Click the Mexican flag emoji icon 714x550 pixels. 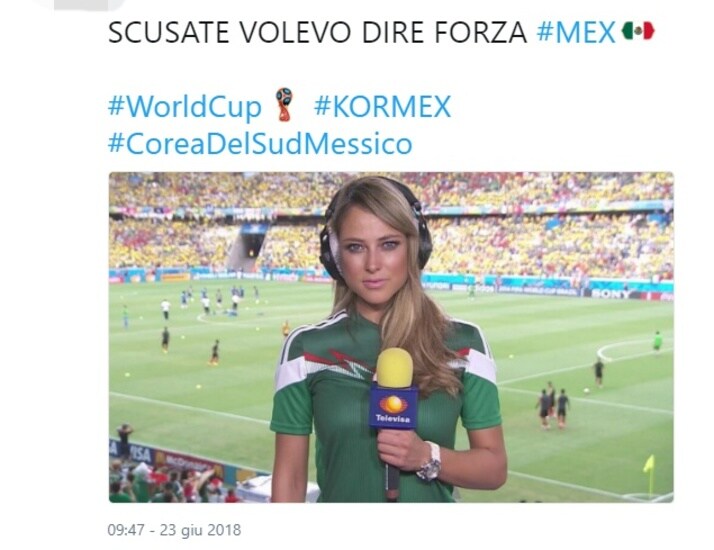(x=638, y=31)
